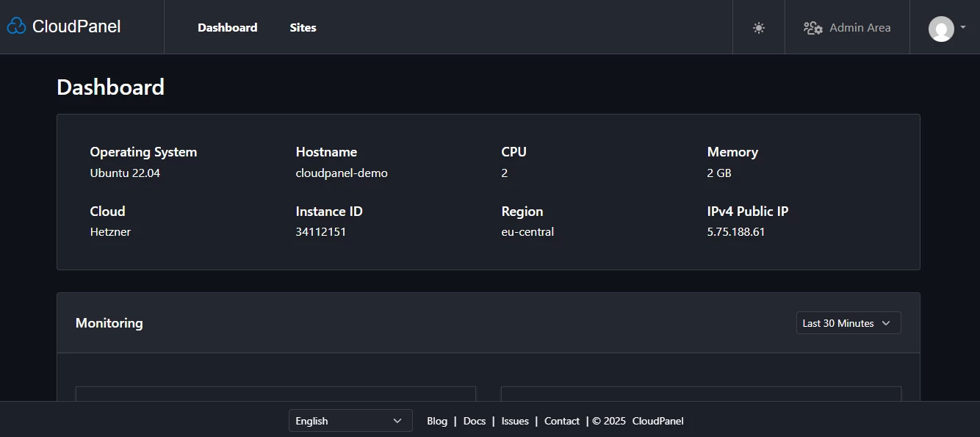The width and height of the screenshot is (980, 437).
Task: Click the Dashboard page heading
Action: coord(110,87)
